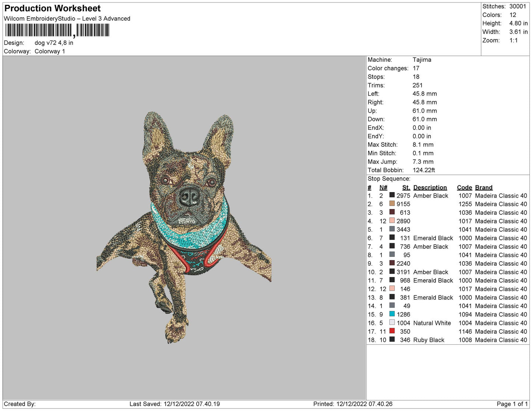Viewport: 532px width, 411px height.
Task: Click the barcode under the Wilcom title
Action: click(x=57, y=31)
